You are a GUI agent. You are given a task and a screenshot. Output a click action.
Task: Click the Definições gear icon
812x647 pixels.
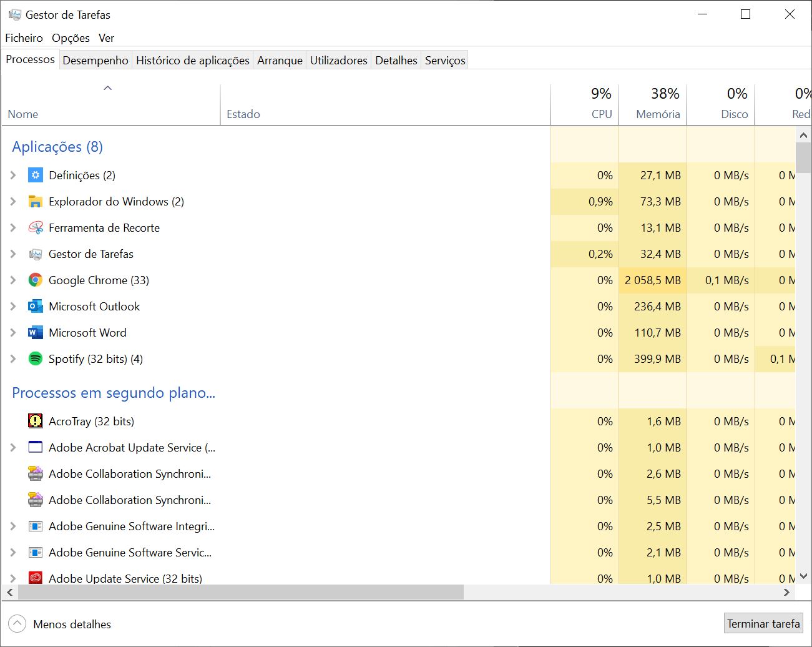pyautogui.click(x=36, y=175)
